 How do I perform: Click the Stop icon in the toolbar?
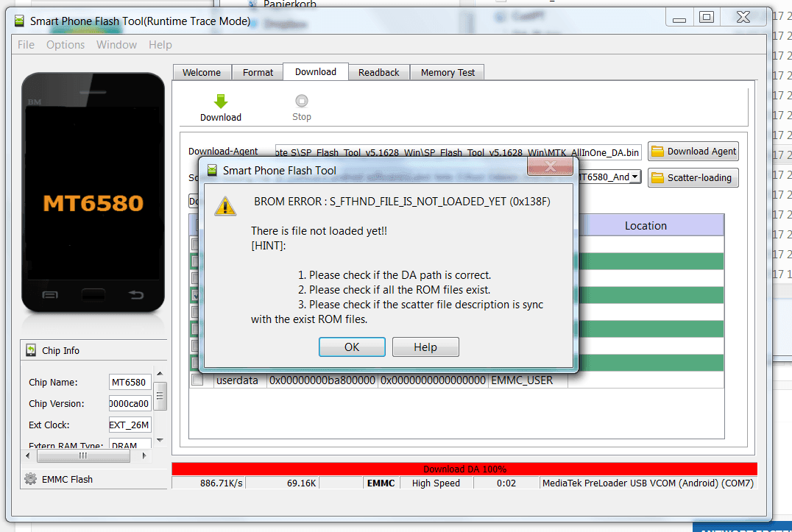pyautogui.click(x=302, y=101)
